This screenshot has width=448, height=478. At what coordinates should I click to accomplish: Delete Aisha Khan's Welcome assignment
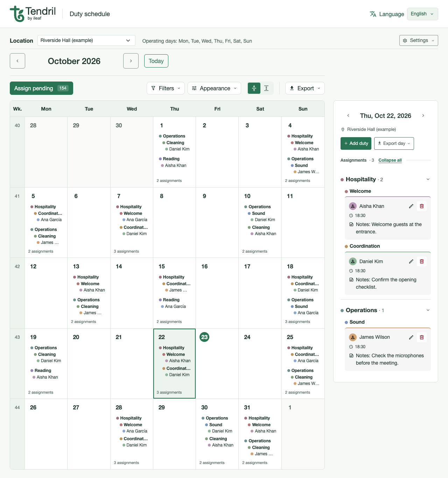422,206
